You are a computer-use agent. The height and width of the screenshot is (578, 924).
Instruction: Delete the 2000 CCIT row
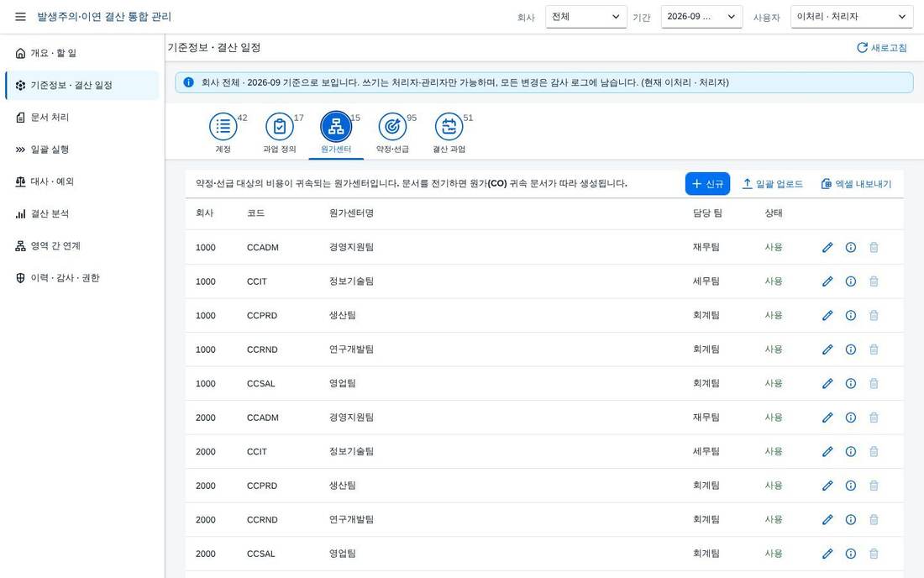tap(874, 452)
